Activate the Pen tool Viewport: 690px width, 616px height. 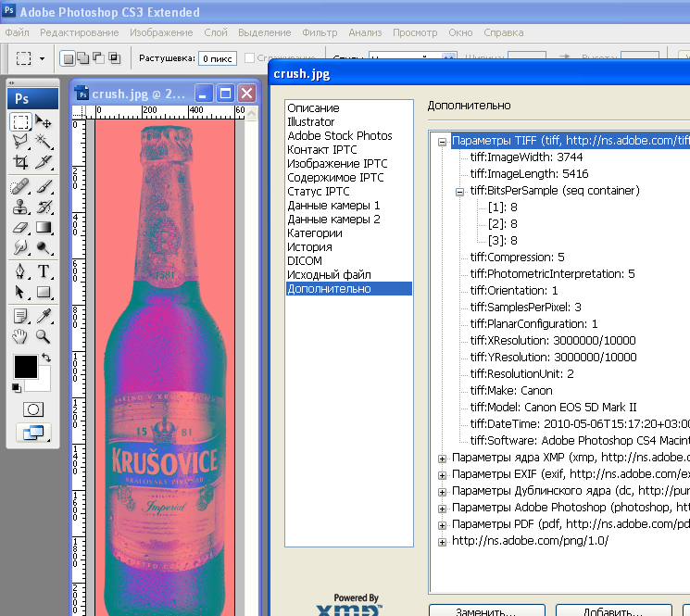pos(20,271)
